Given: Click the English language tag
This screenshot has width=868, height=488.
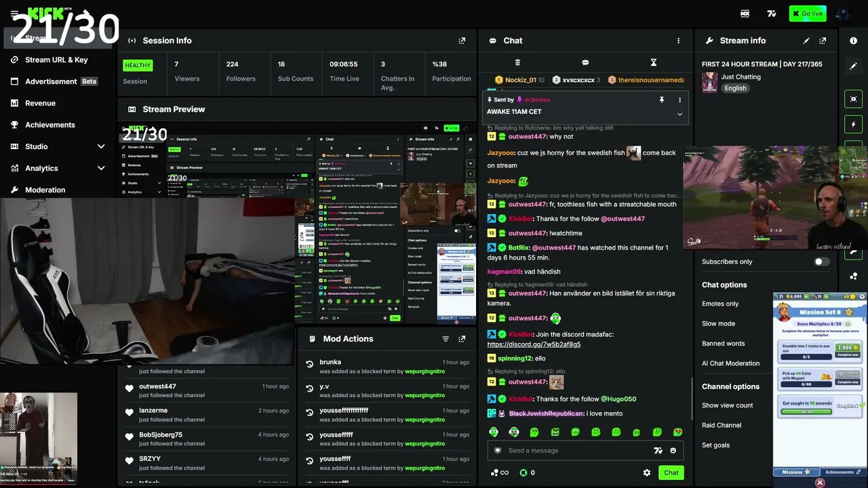Looking at the screenshot, I should 735,88.
